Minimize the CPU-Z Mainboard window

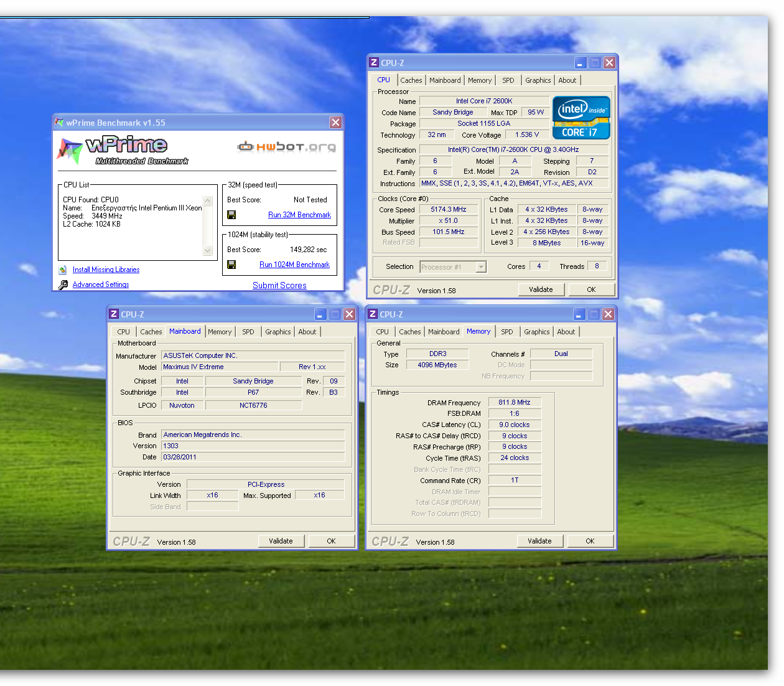point(320,314)
